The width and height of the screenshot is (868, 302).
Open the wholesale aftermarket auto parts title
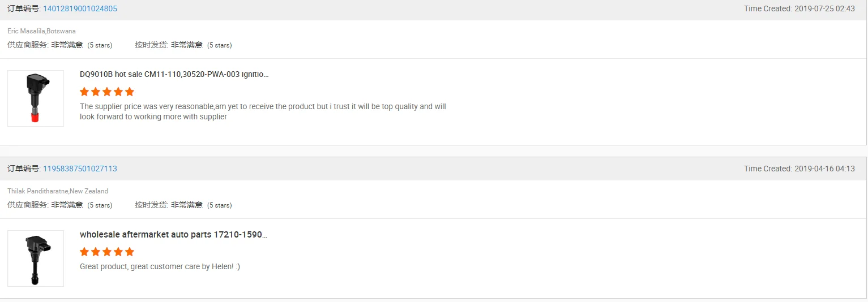coord(173,235)
